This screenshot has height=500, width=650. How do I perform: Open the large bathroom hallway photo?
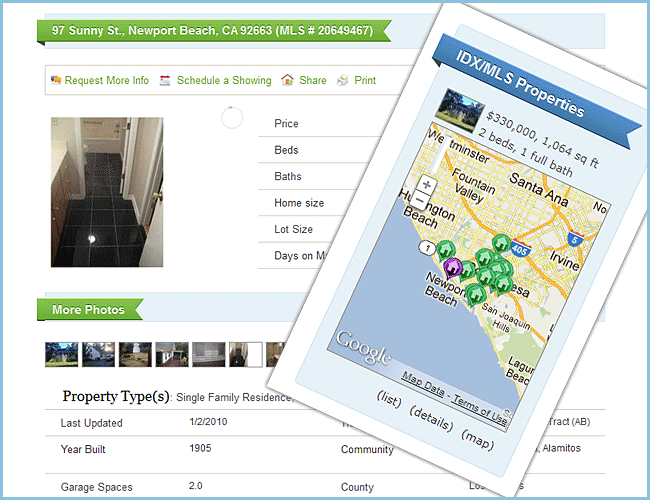click(x=107, y=192)
